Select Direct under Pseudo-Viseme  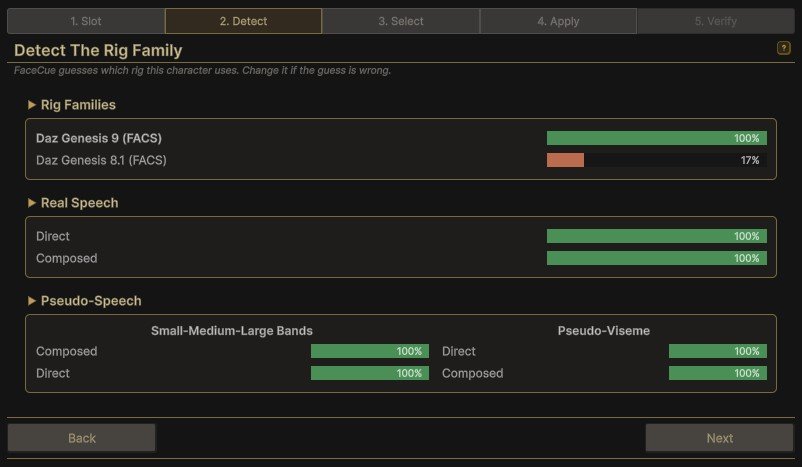pyautogui.click(x=459, y=351)
